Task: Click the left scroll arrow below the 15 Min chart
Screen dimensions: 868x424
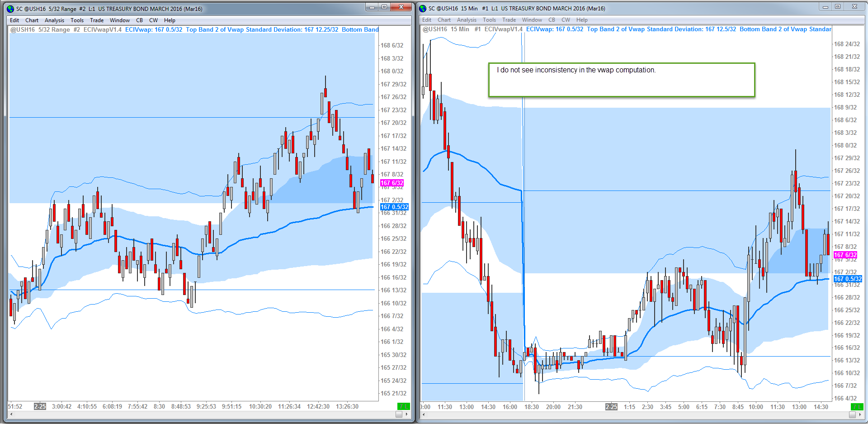Action: [423, 414]
